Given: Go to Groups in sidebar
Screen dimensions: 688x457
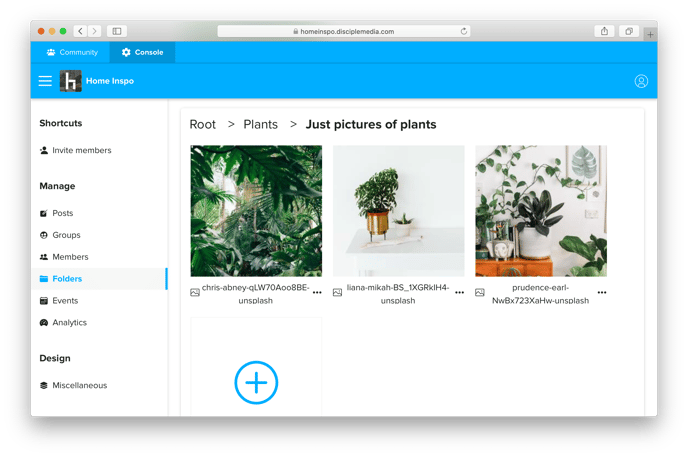Looking at the screenshot, I should click(x=60, y=235).
